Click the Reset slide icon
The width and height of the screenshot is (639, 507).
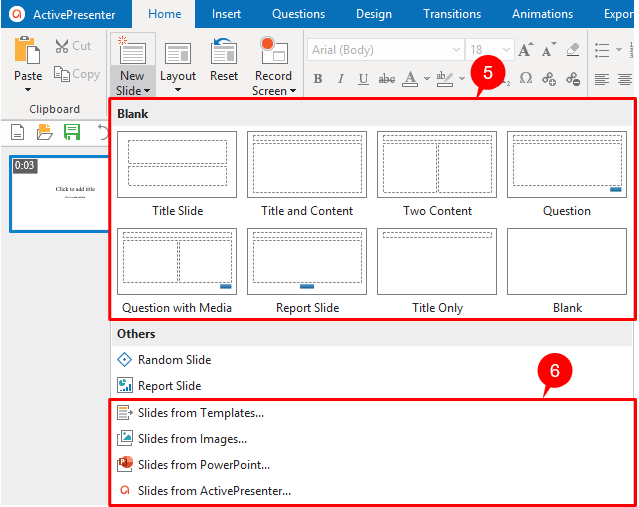pos(224,52)
